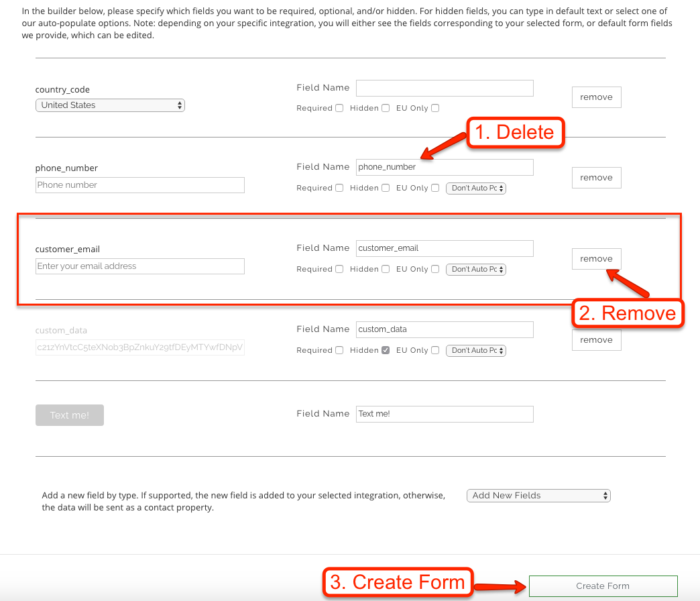Open the country_code United States dropdown
This screenshot has width=700, height=601.
tap(110, 105)
